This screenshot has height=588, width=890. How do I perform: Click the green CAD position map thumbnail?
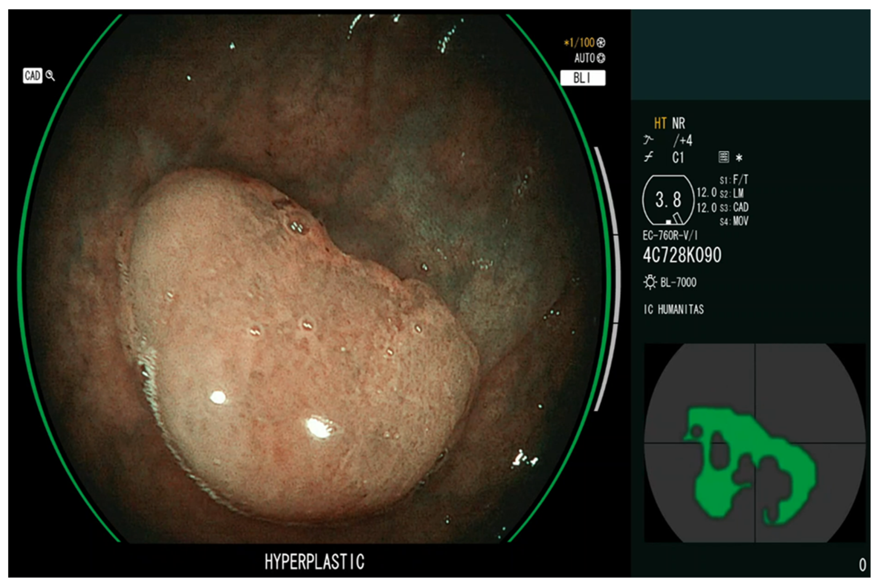[x=754, y=442]
